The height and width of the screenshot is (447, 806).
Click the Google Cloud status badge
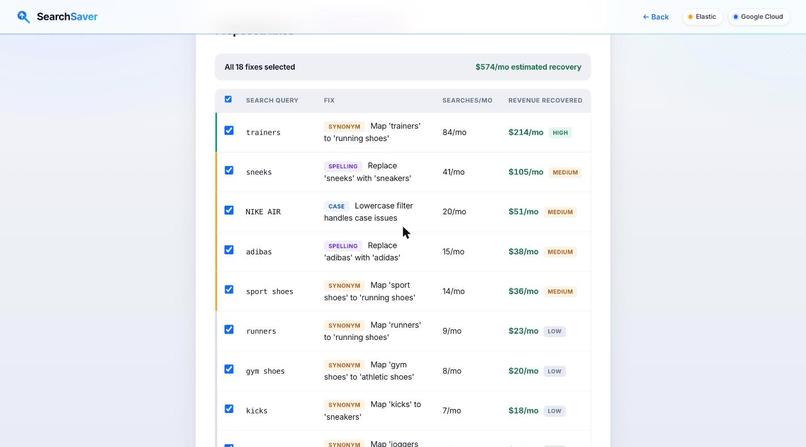[x=758, y=17]
